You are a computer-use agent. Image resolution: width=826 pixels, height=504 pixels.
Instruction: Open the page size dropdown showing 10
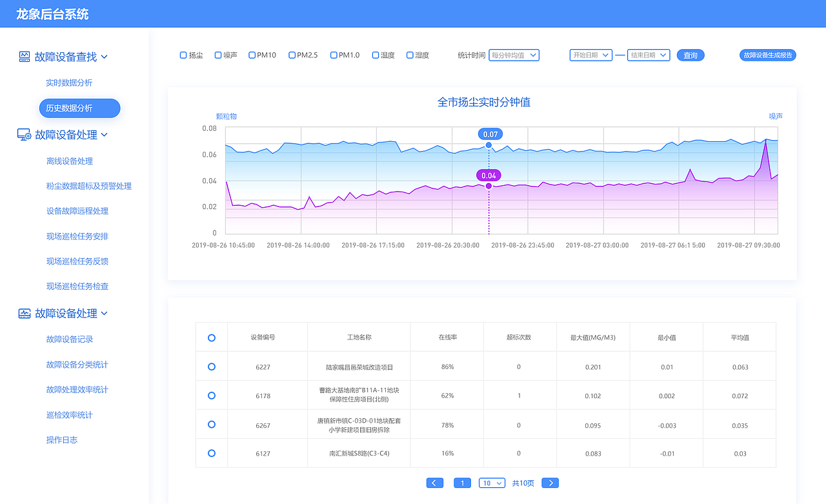tap(492, 483)
